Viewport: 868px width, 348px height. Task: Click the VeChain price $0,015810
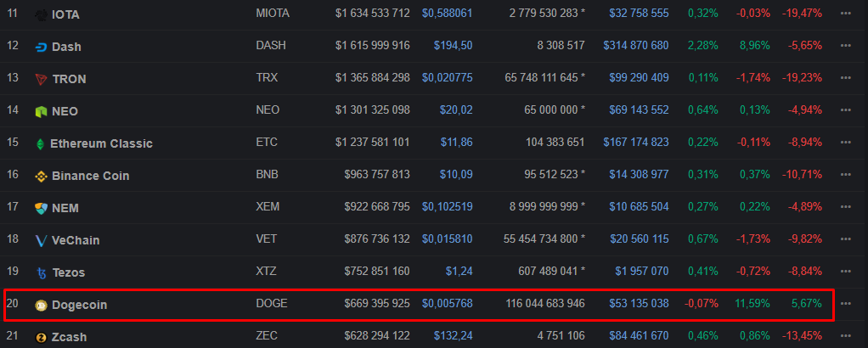coord(448,239)
